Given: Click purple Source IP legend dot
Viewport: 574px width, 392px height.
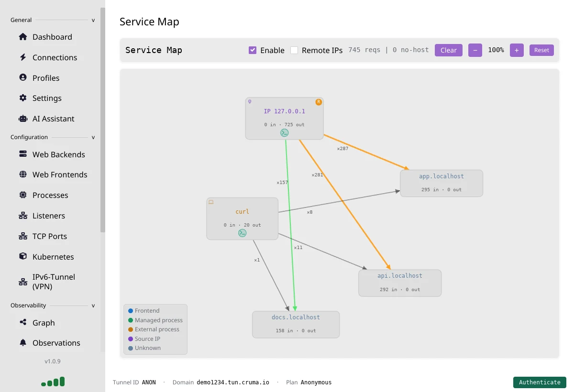Looking at the screenshot, I should pyautogui.click(x=131, y=339).
